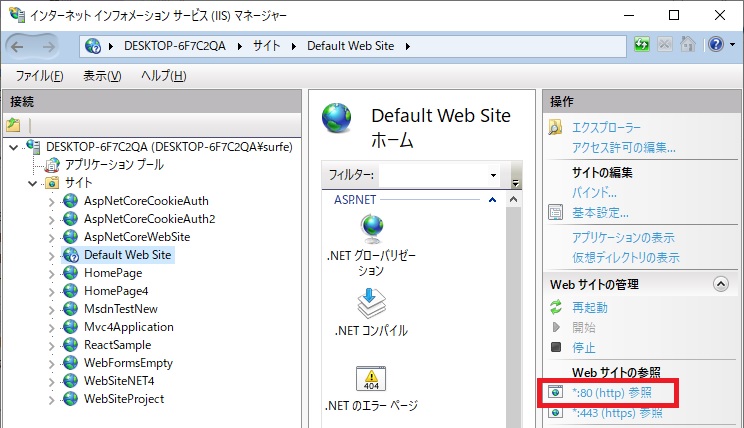Viewport: 744px width, 428px height.
Task: Click the サイト folder icon in tree
Action: [52, 183]
